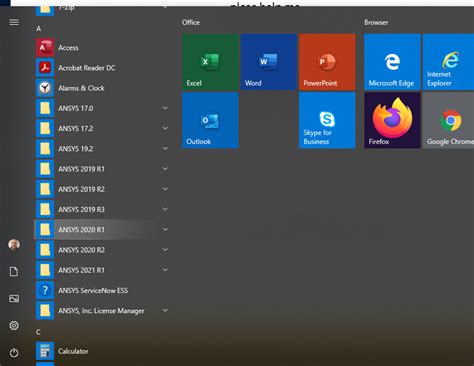The width and height of the screenshot is (474, 366).
Task: Open Skype for Business tile
Action: [x=327, y=120]
